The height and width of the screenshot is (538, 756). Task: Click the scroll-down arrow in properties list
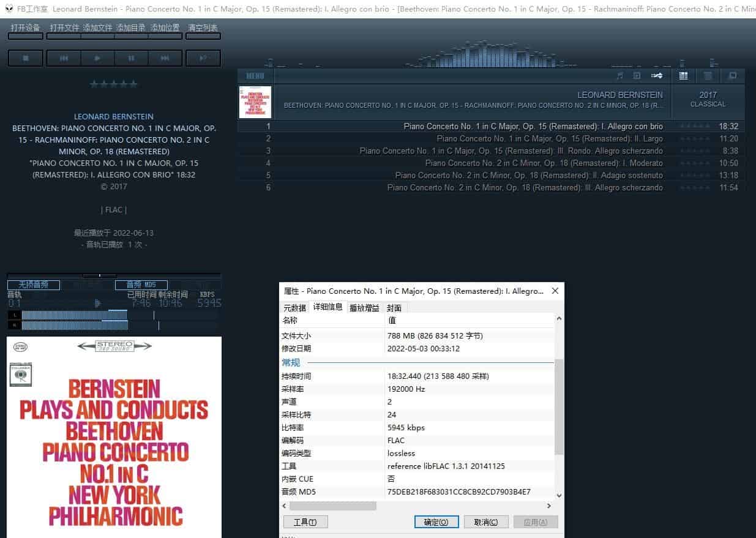[559, 495]
